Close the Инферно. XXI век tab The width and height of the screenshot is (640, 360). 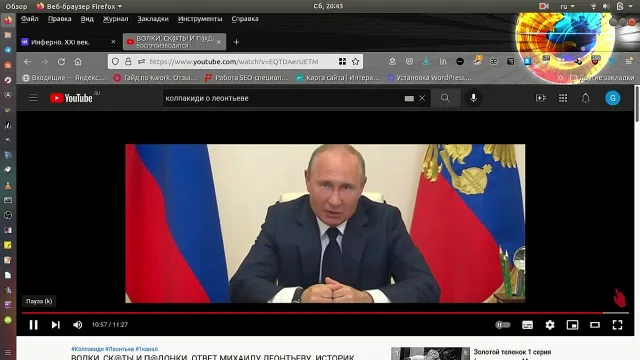113,42
